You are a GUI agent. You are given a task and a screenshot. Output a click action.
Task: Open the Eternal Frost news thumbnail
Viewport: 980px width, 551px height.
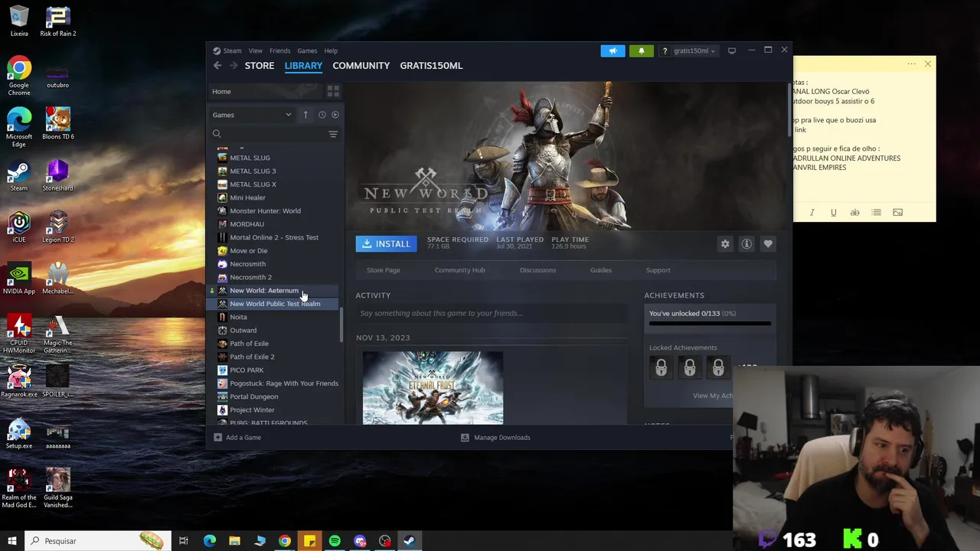point(433,387)
